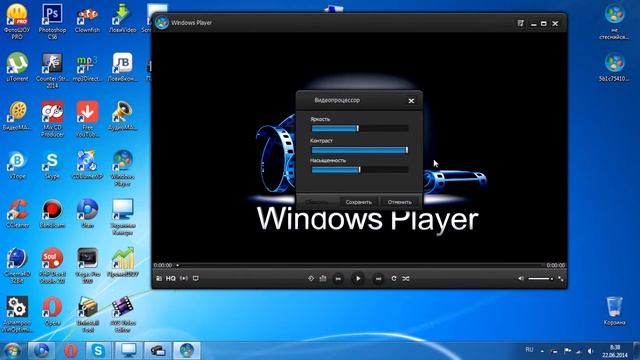Screen dimensions: 640x360
Task: Select the Opera desktop icon
Action: (x=52, y=311)
